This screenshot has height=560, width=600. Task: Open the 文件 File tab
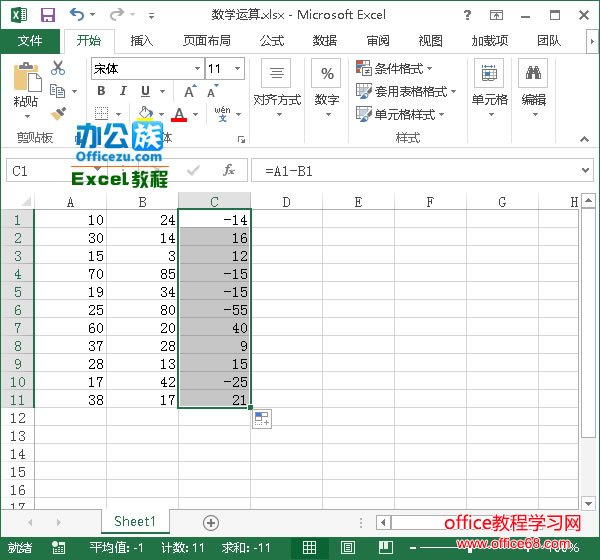[30, 41]
